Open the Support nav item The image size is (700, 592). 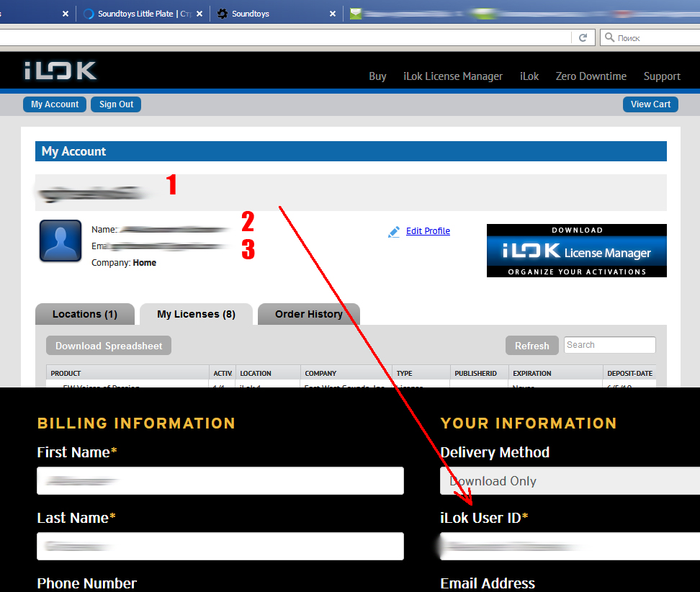coord(662,76)
